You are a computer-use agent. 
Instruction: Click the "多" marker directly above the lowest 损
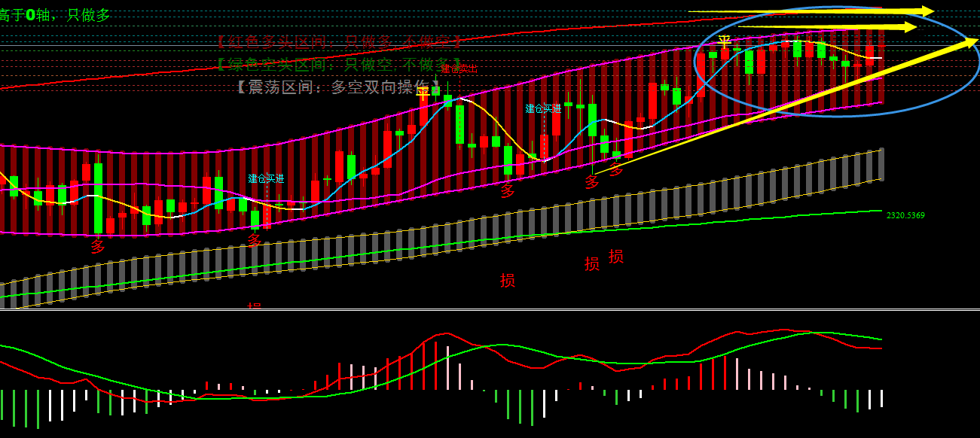coord(508,191)
